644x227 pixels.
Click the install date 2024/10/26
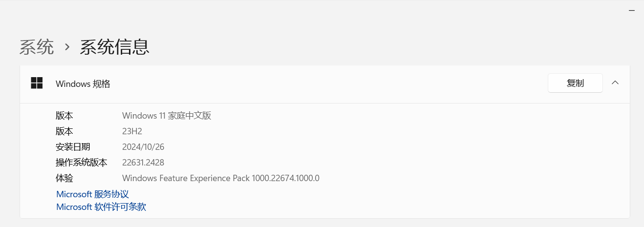(144, 147)
